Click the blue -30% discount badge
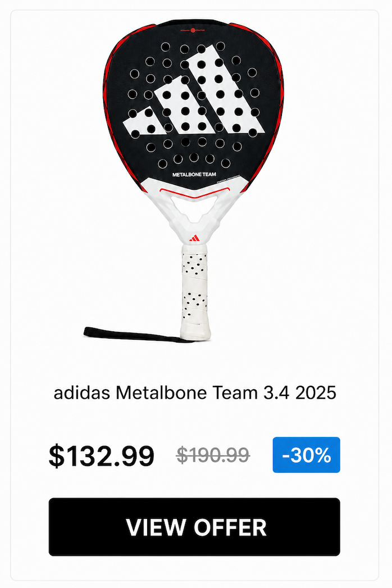This screenshot has width=392, height=588. point(306,455)
